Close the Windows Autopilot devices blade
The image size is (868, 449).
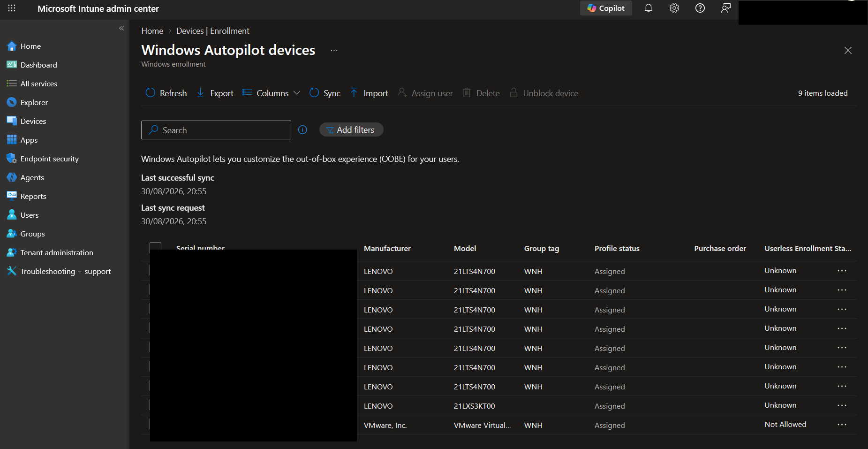(848, 51)
